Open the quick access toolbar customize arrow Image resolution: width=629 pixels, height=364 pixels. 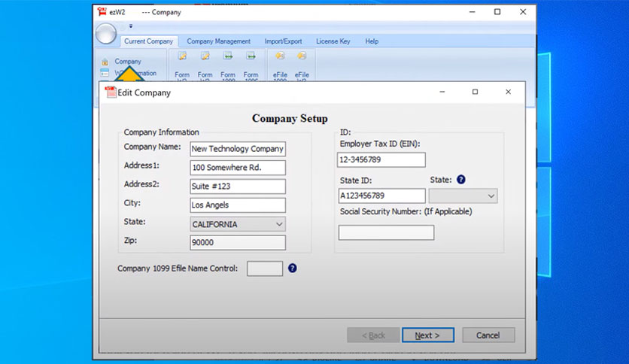pos(131,26)
